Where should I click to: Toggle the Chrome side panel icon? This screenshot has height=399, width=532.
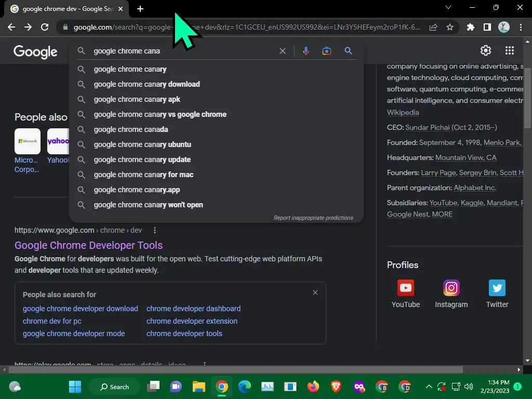click(x=487, y=27)
